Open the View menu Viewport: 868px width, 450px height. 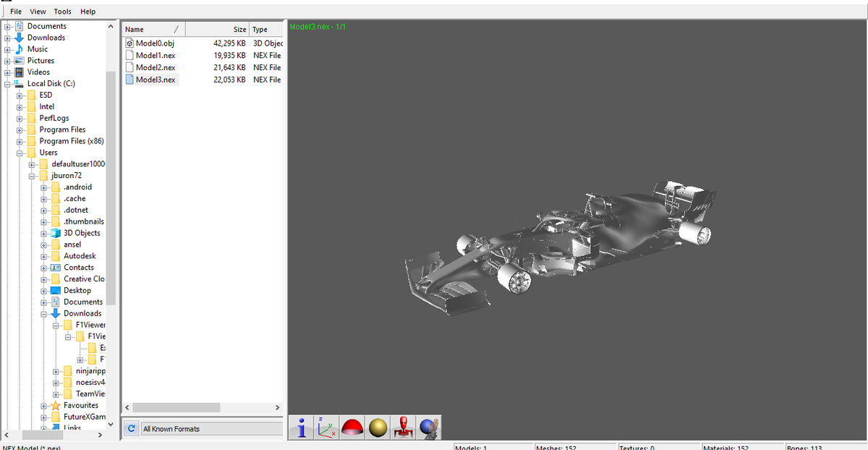click(38, 11)
